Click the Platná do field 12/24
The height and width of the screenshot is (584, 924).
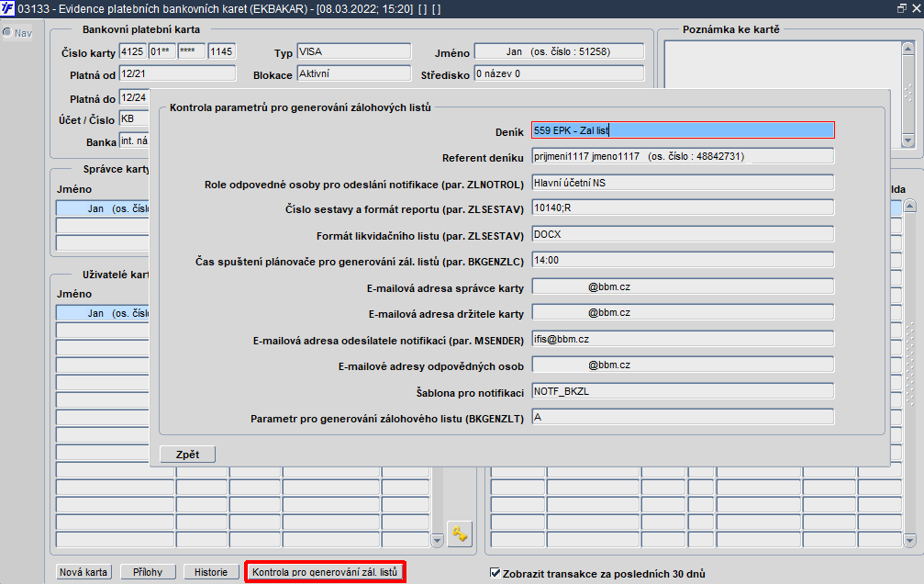tap(134, 97)
